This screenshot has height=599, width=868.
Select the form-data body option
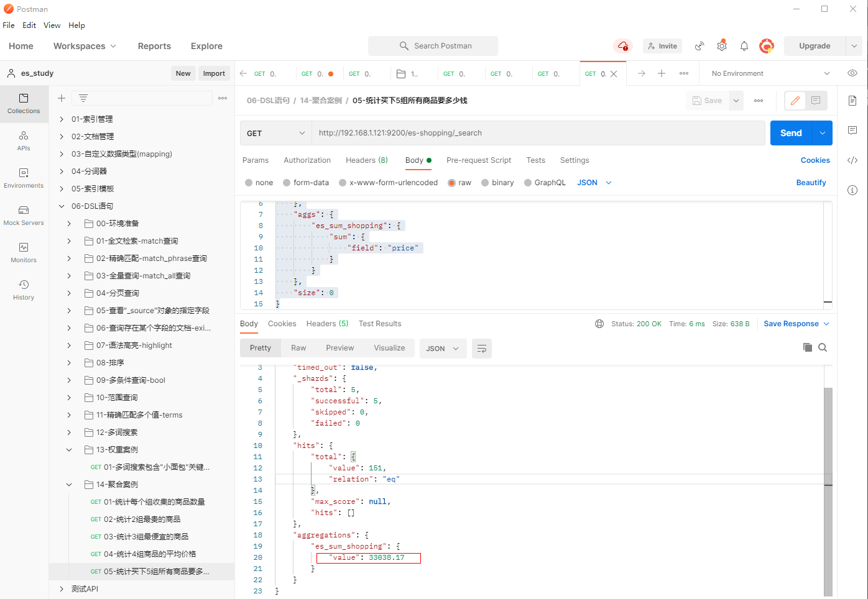[x=287, y=183]
